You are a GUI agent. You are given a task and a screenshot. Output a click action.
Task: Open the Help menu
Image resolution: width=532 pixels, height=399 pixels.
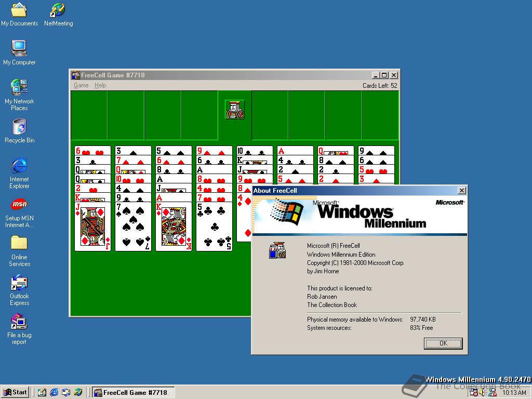point(100,85)
